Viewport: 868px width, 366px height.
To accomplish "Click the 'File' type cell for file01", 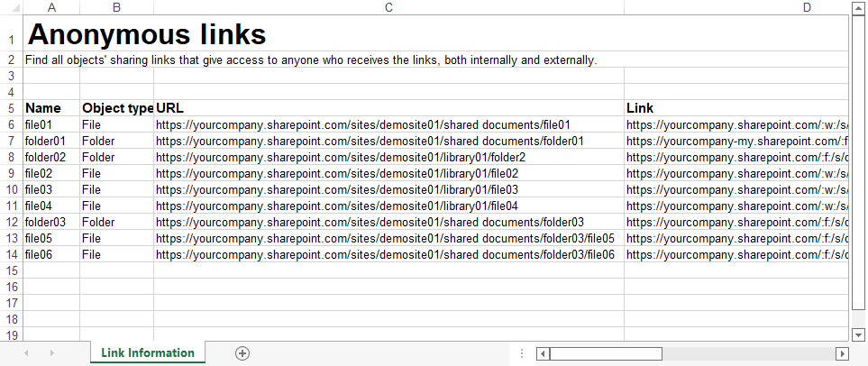I will point(117,124).
